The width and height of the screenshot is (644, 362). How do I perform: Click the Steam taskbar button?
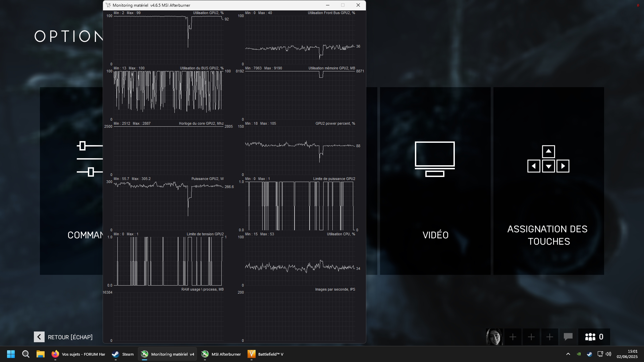pos(123,354)
